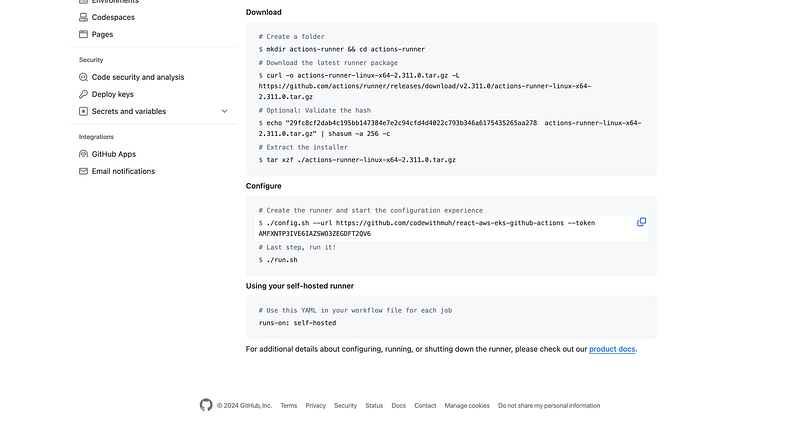The height and width of the screenshot is (434, 800).
Task: Click the copy icon beside the config command
Action: 641,222
